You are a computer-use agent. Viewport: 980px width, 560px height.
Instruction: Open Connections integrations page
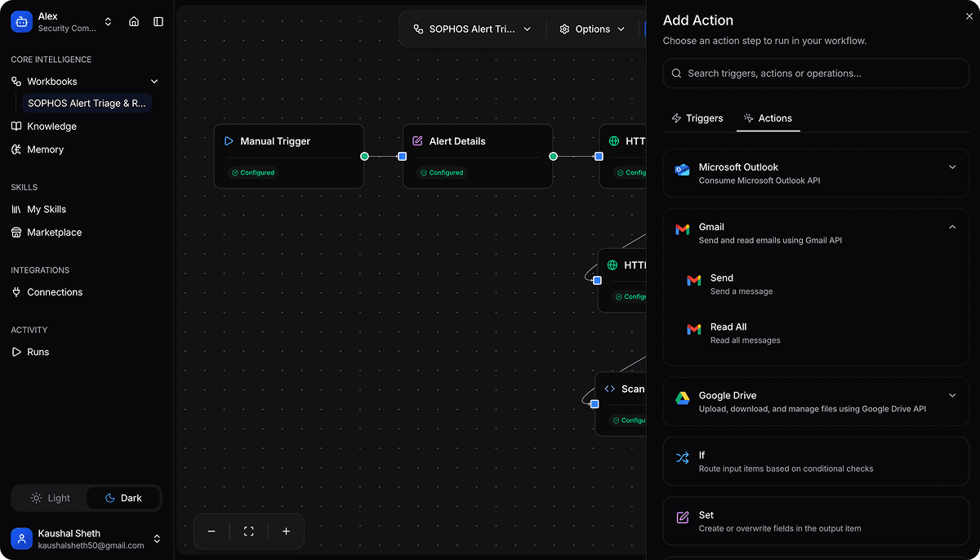coord(55,292)
